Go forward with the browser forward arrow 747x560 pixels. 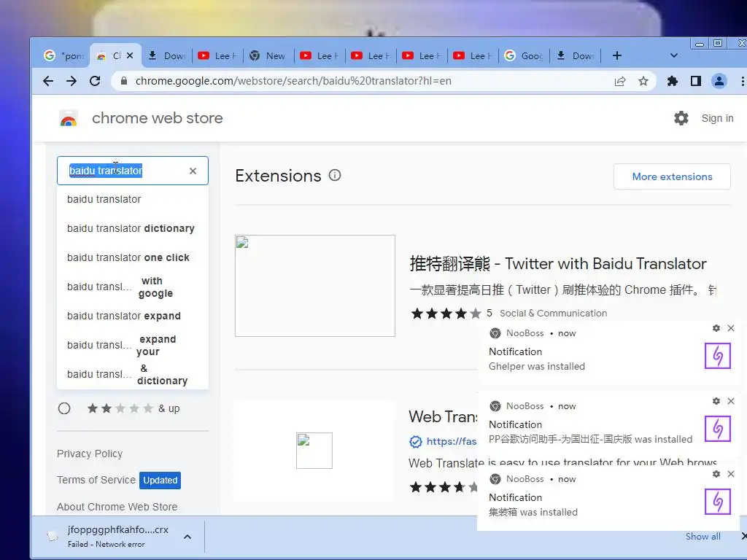click(71, 81)
